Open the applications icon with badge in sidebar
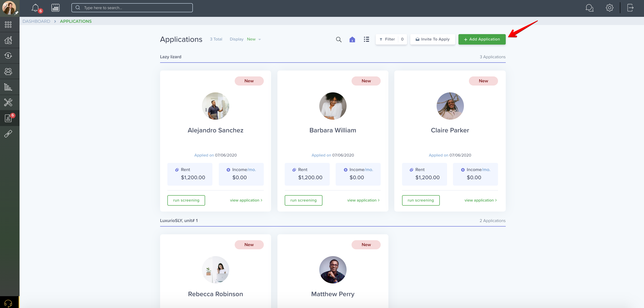This screenshot has width=644, height=308. point(9,118)
